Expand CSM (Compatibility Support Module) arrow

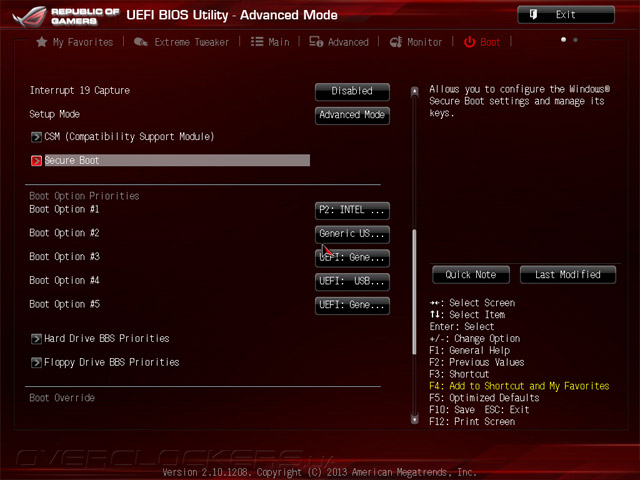click(36, 137)
